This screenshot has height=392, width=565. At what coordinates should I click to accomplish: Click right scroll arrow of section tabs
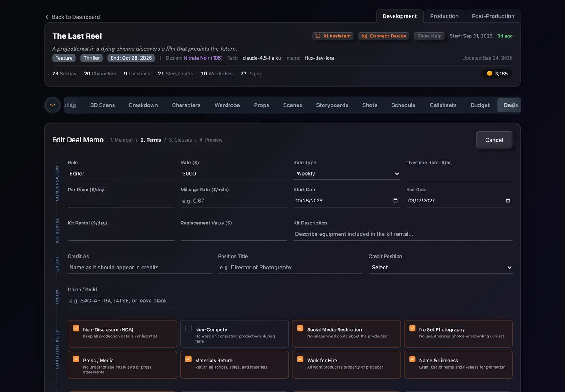[514, 105]
